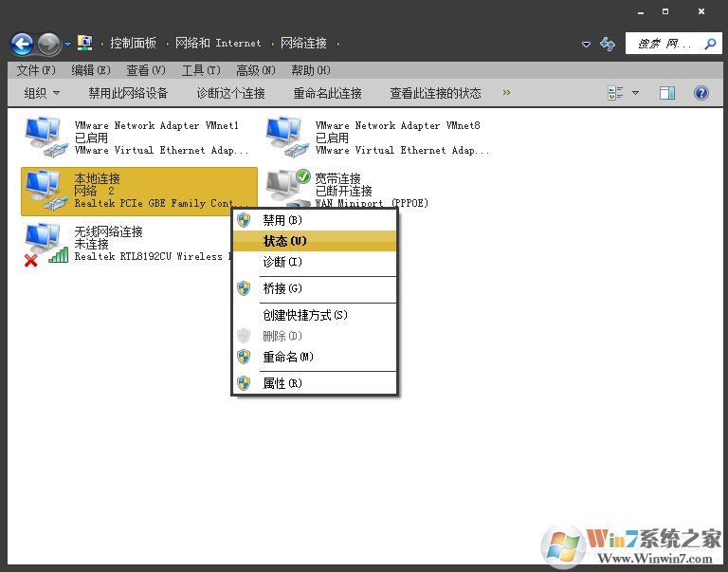
Task: Click into the search 网 input box
Action: coord(664,44)
